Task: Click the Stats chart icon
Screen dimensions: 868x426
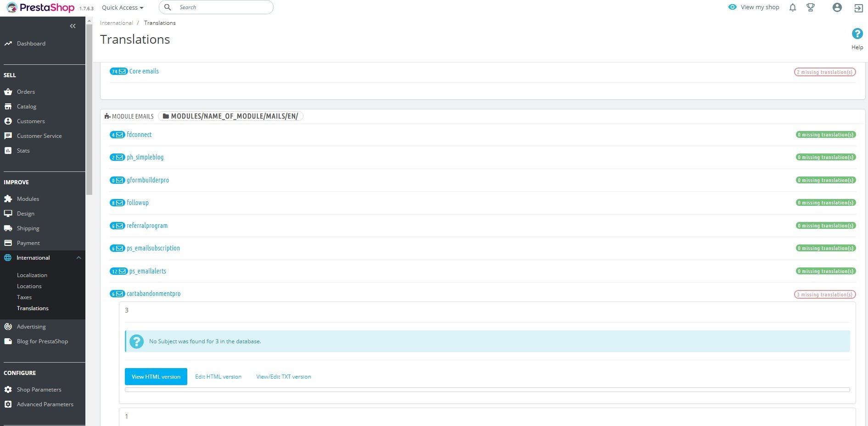Action: [x=8, y=151]
